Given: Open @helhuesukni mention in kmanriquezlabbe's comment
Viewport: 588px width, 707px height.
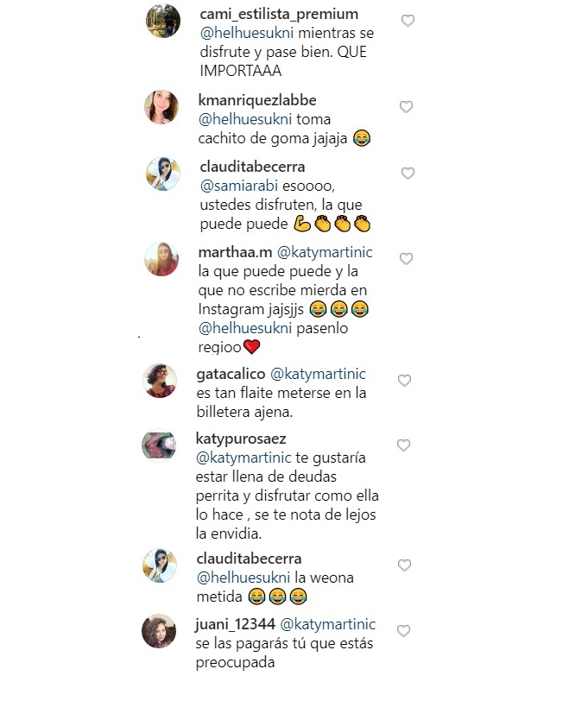Looking at the screenshot, I should [x=245, y=119].
